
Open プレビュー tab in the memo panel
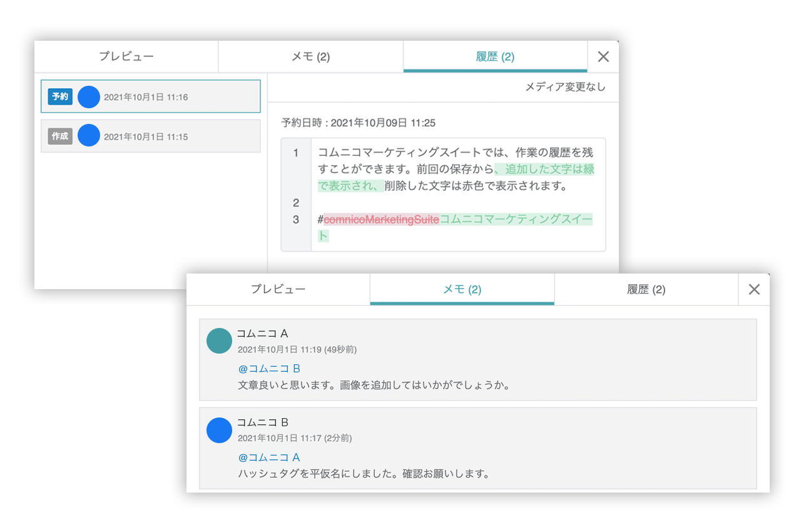[x=278, y=289]
